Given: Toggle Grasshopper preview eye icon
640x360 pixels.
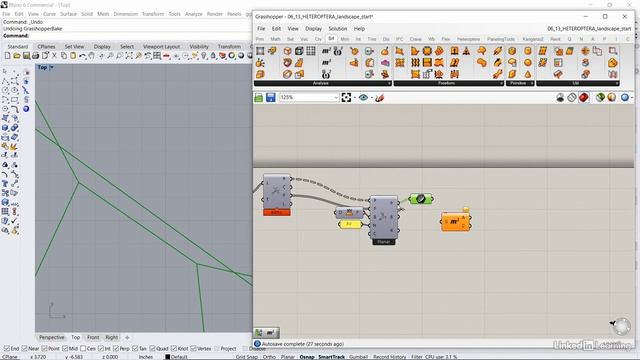Looking at the screenshot, I should [x=363, y=98].
